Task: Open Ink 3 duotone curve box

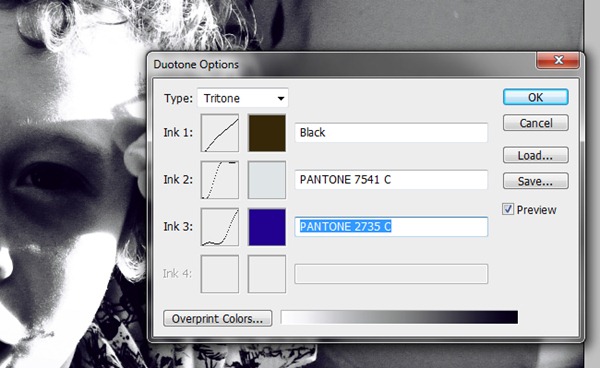Action: pyautogui.click(x=220, y=227)
